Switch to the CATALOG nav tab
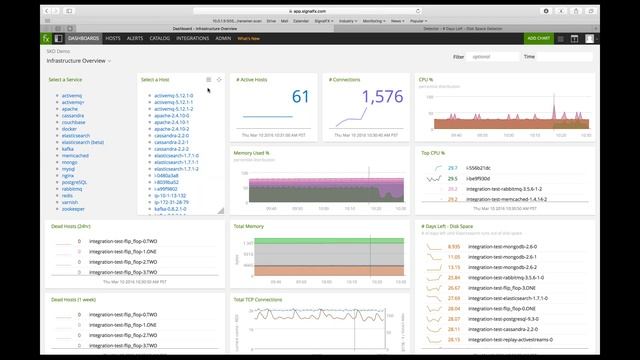Viewport: 640px width, 360px height. pos(160,38)
